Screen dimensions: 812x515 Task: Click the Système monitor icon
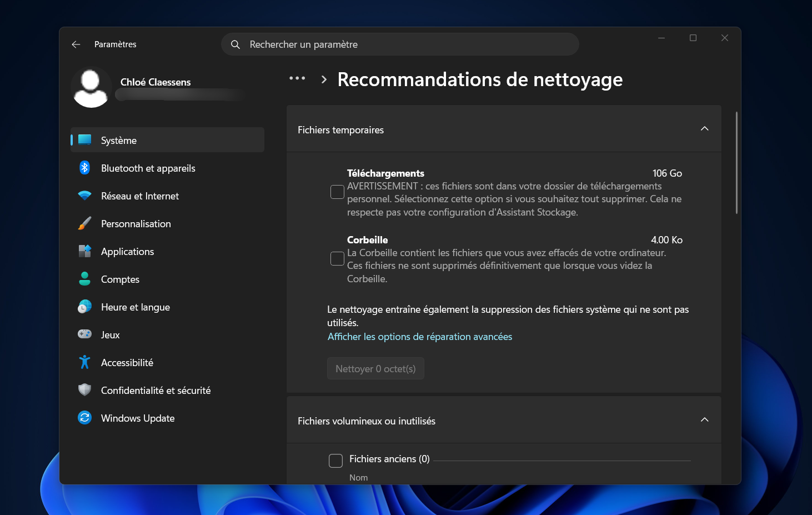85,140
